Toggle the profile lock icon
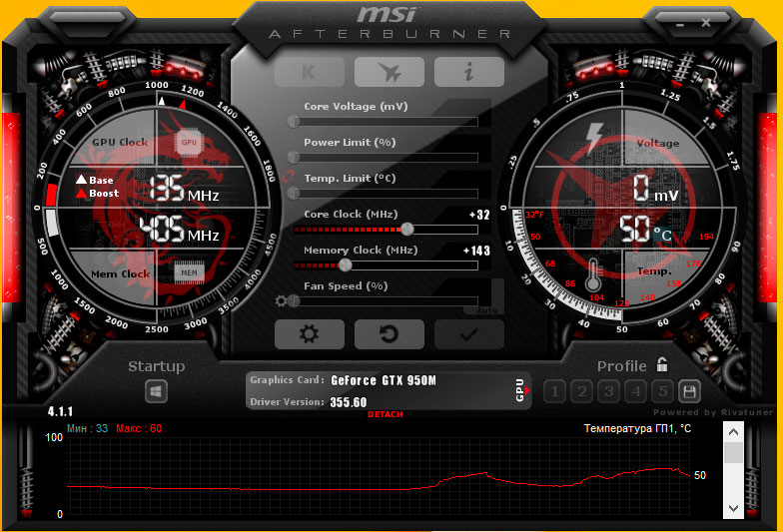This screenshot has height=532, width=783. pyautogui.click(x=661, y=365)
